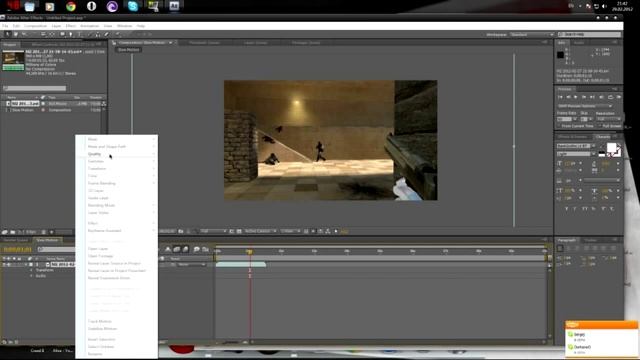The image size is (640, 360).
Task: Switch to the Render Queue tab
Action: (16, 240)
